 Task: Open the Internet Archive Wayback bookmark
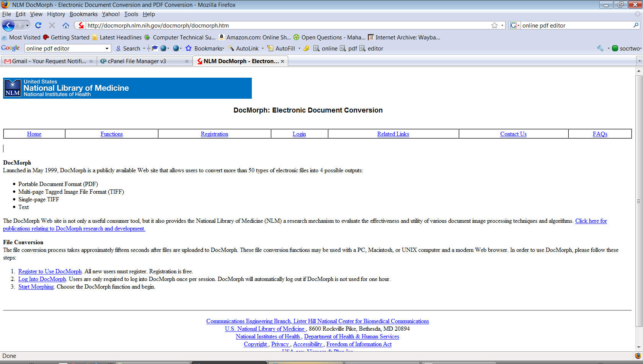tap(404, 37)
